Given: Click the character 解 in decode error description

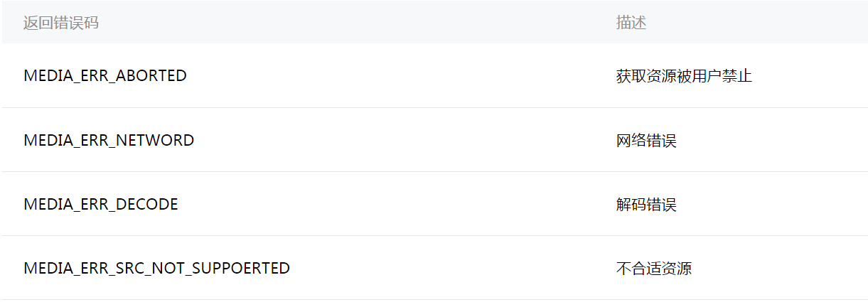Looking at the screenshot, I should click(623, 205).
